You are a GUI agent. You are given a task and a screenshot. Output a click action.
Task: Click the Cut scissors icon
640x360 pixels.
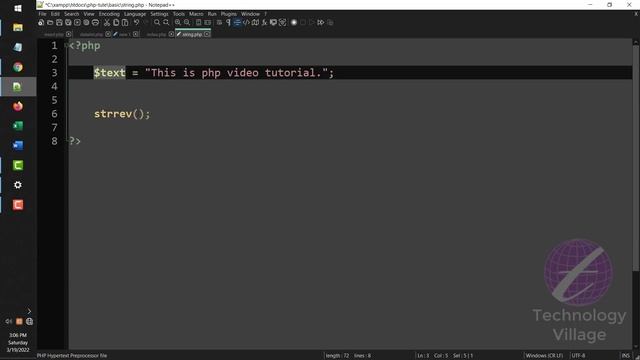(x=107, y=22)
